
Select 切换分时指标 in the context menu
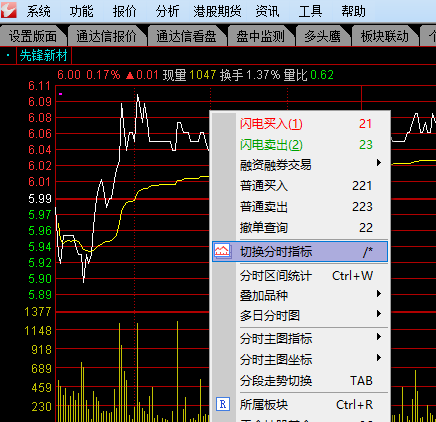pyautogui.click(x=300, y=252)
